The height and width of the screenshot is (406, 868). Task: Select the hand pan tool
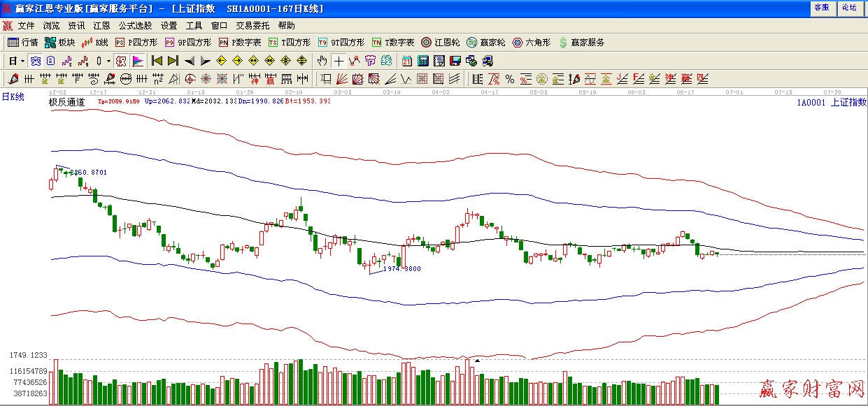(322, 61)
